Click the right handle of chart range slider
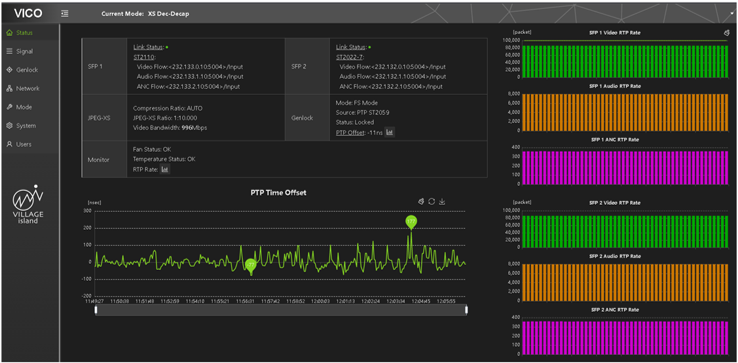Viewport: 738px width, 363px height. 466,310
